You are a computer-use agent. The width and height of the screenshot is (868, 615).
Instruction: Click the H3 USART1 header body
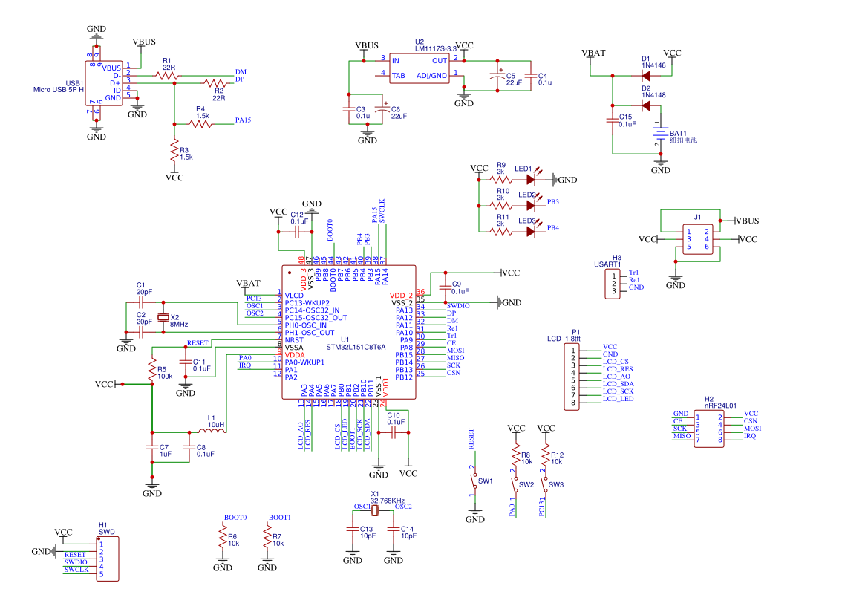[613, 284]
